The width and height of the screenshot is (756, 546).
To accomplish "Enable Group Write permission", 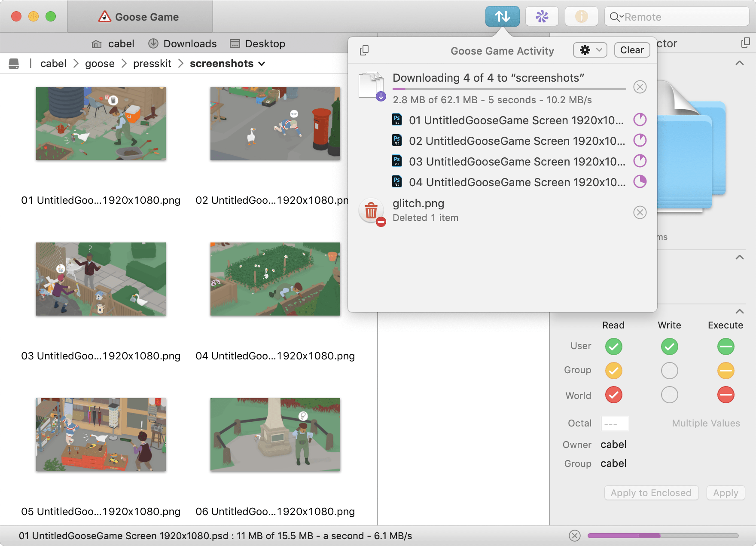I will (x=669, y=370).
